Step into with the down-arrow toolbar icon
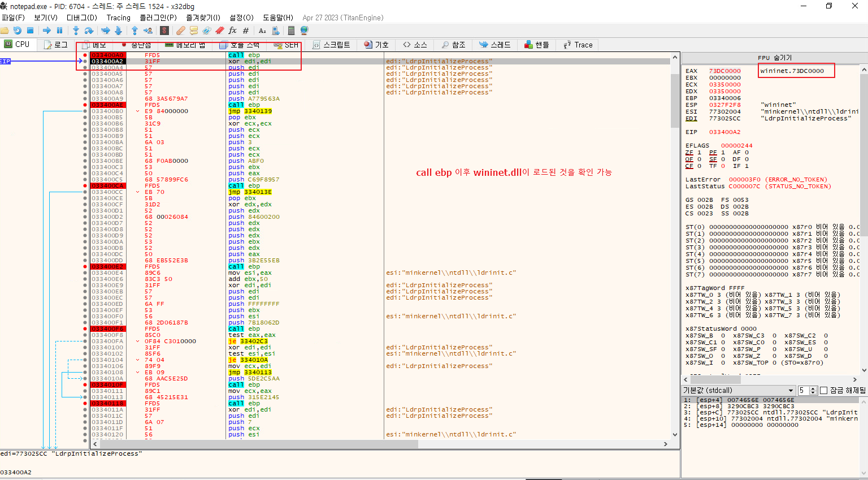The image size is (868, 480). point(76,31)
